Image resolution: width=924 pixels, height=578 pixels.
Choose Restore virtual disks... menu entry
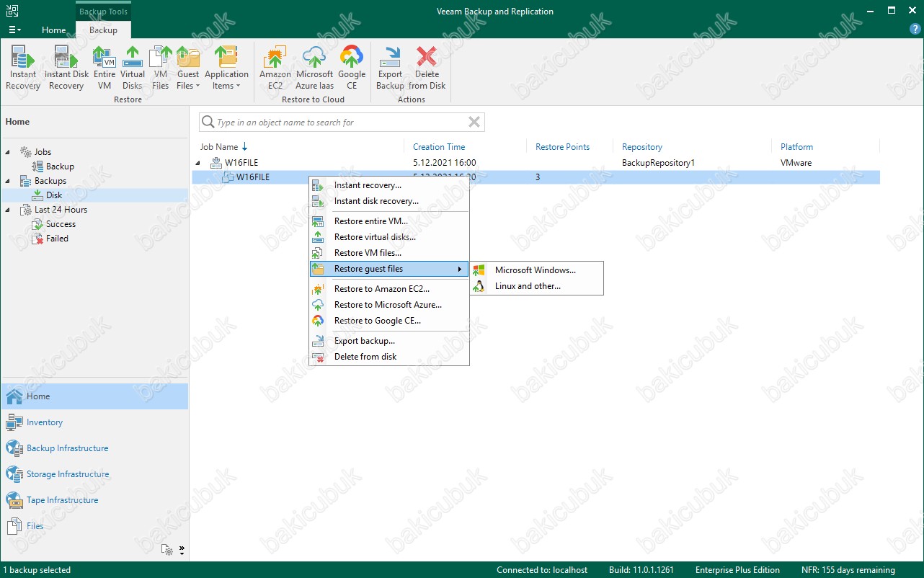389,237
